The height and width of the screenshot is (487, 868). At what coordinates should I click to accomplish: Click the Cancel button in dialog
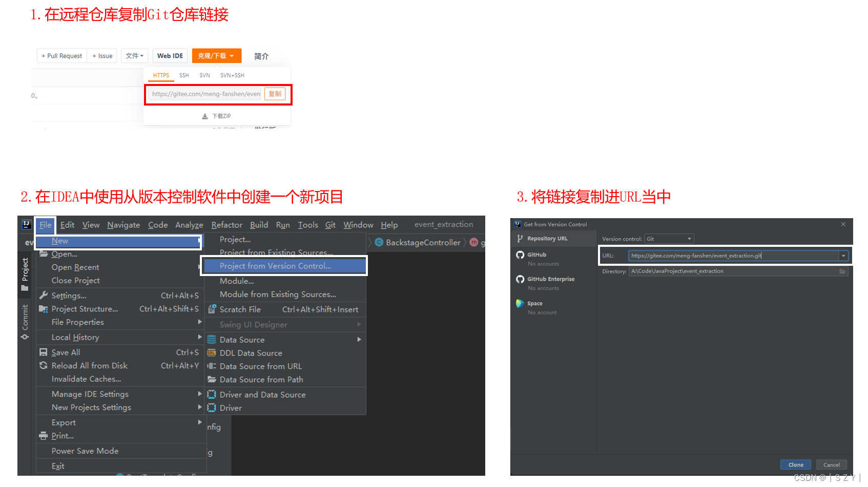coord(832,465)
